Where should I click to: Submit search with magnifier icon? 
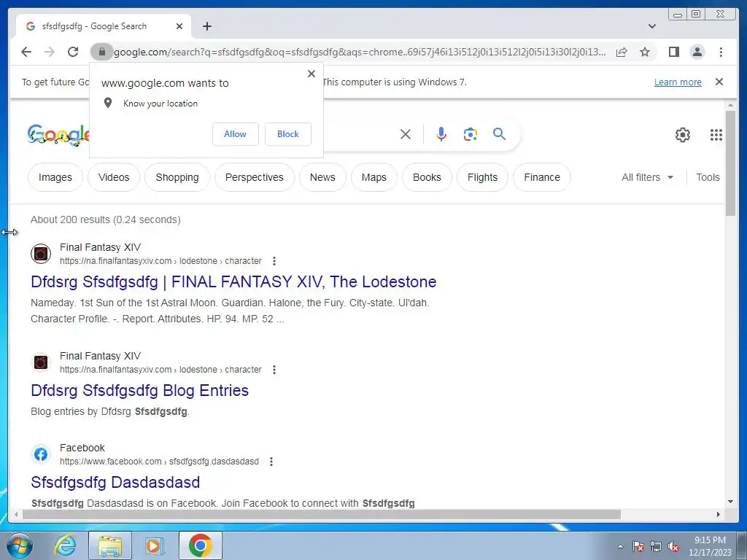click(x=499, y=134)
